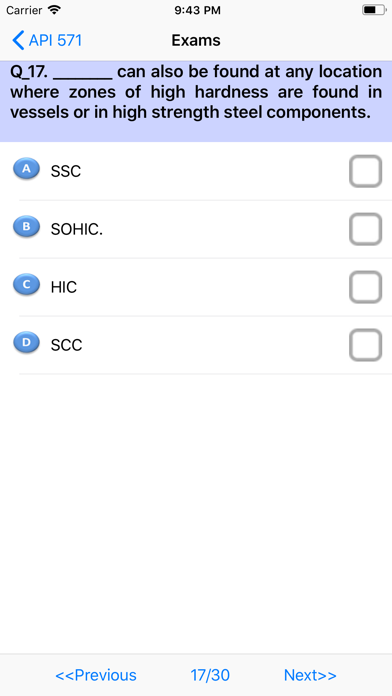This screenshot has width=392, height=696.
Task: Tap the Wi-Fi icon in status bar
Action: tap(54, 10)
